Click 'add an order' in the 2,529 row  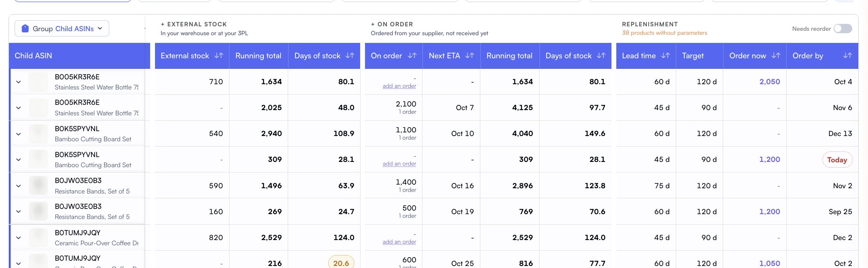(x=399, y=242)
